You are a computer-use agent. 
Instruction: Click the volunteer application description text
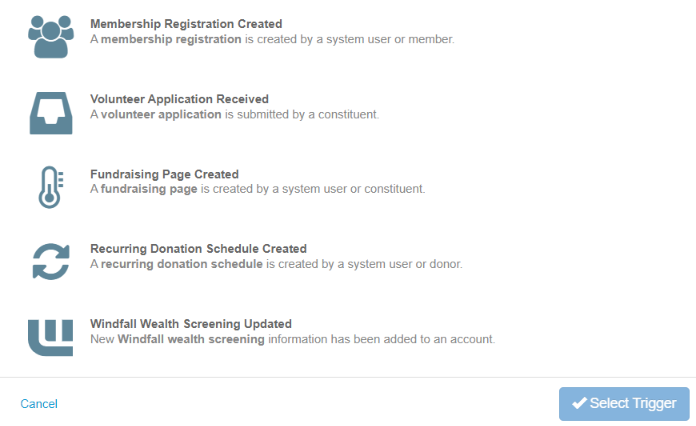coord(234,114)
